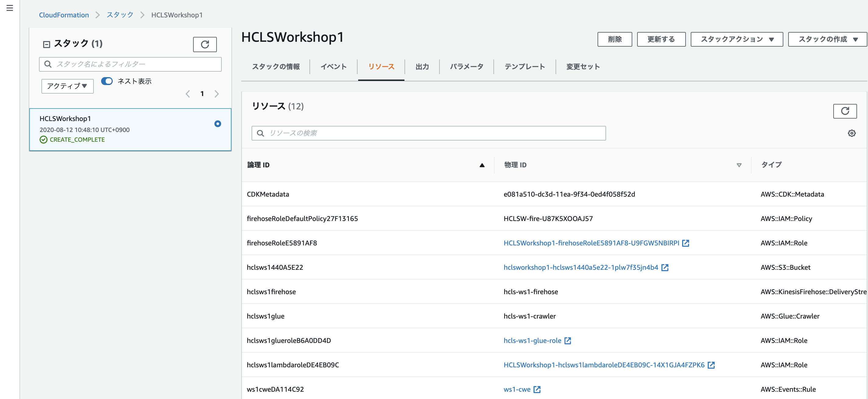The image size is (868, 399).
Task: Switch to the イベント tab
Action: coord(333,67)
